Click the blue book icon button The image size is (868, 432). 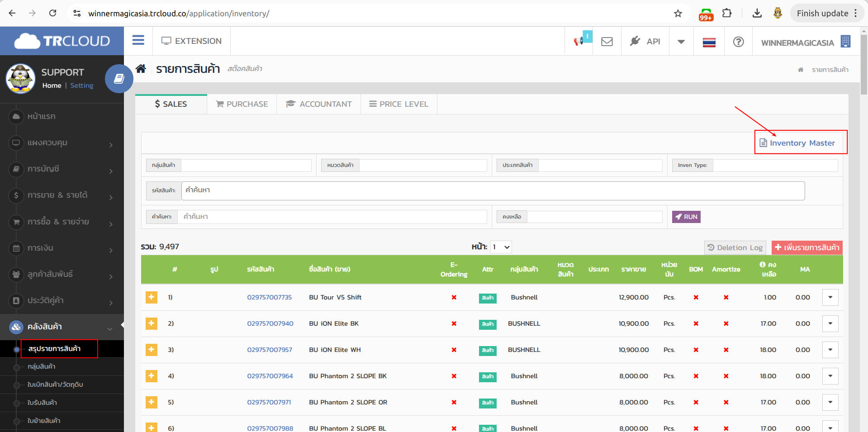pos(119,79)
